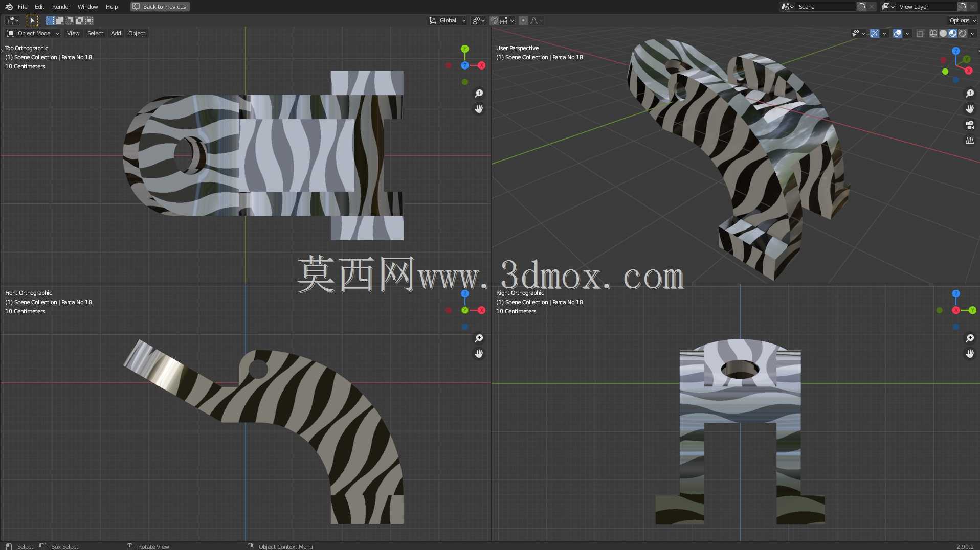Viewport: 980px width, 550px height.
Task: Toggle viewport overlays
Action: click(898, 33)
